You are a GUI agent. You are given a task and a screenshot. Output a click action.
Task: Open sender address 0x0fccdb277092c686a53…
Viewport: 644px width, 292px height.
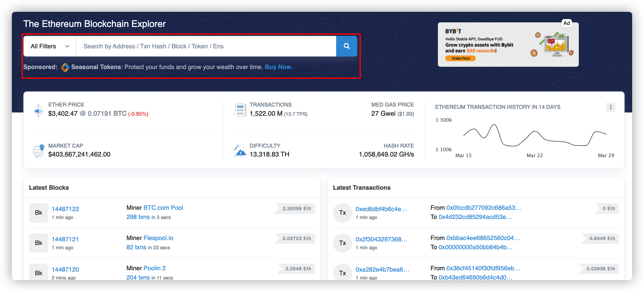tap(484, 207)
